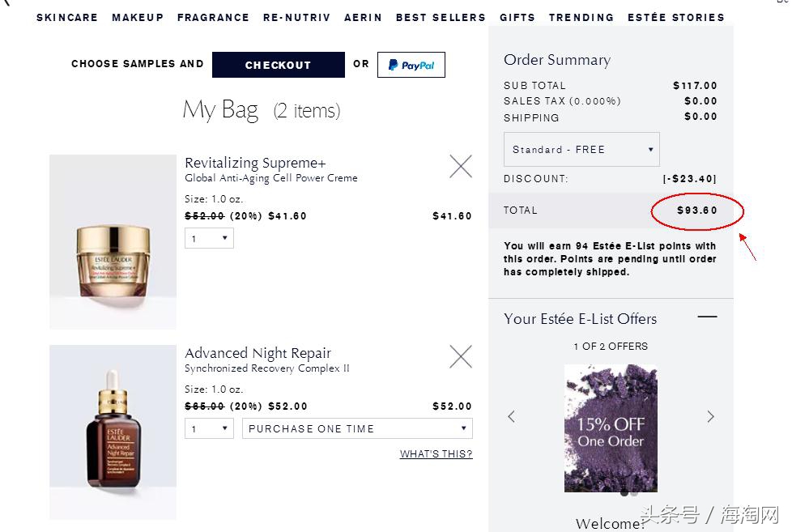
Task: Pay with the PayPal button
Action: 411,65
